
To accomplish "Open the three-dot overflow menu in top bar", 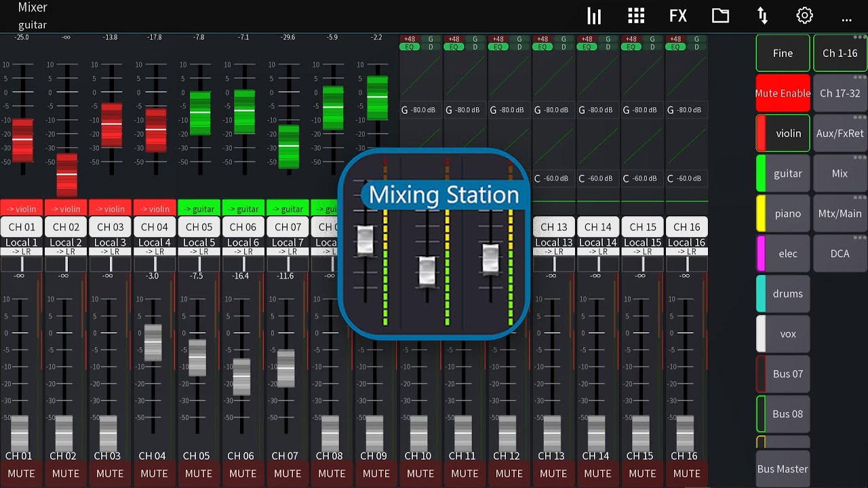I will pos(846,20).
